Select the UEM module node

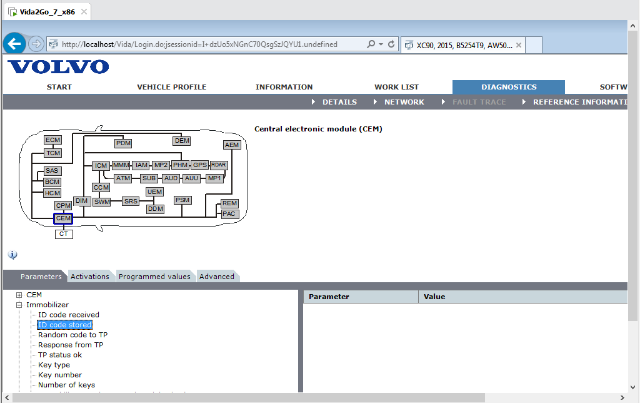155,192
